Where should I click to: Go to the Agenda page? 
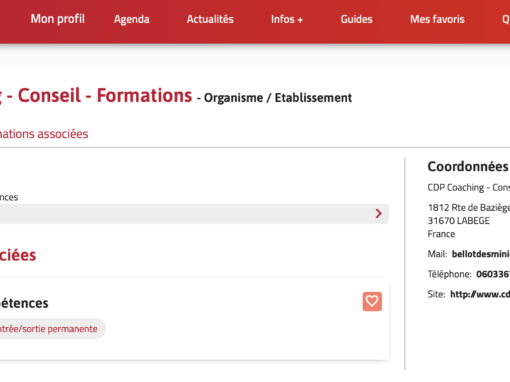coord(132,19)
